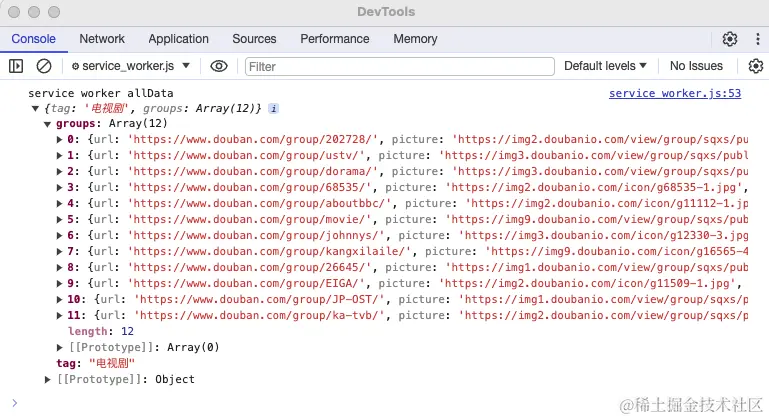Open DevTools settings gear in tab bar

[x=730, y=39]
